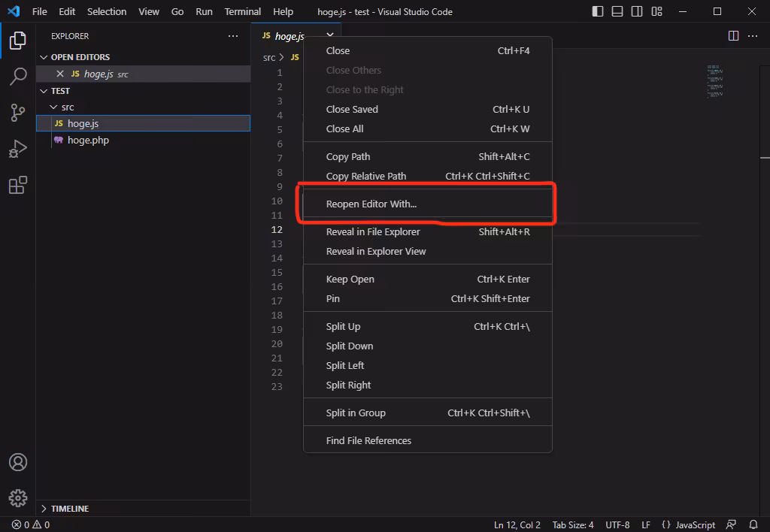The height and width of the screenshot is (532, 770).
Task: Choose Reveal in Explorer View
Action: click(x=428, y=251)
